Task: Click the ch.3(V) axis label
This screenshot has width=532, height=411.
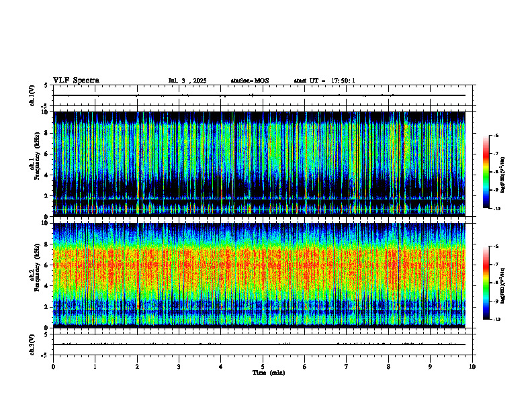Action: [x=32, y=345]
